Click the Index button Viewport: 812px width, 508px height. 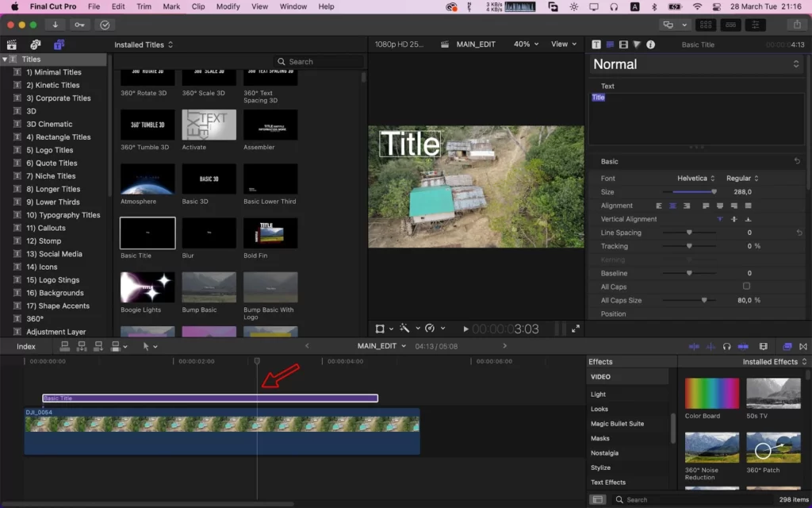pyautogui.click(x=26, y=346)
